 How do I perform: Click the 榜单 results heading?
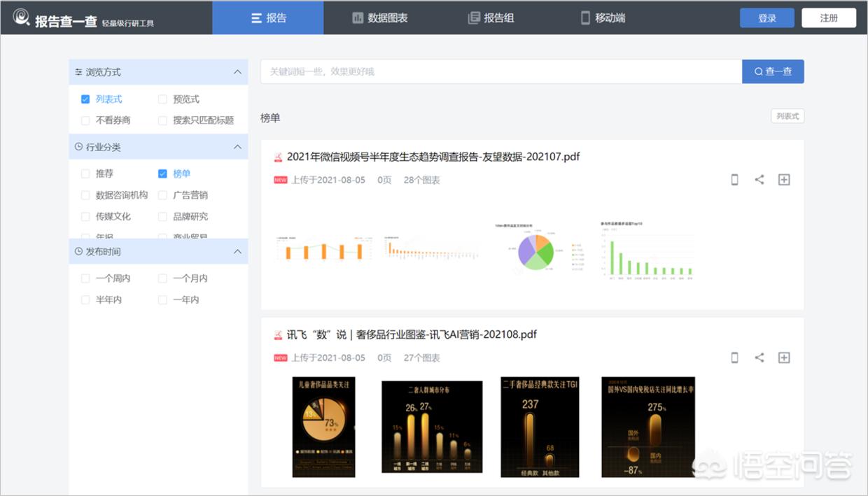[x=270, y=118]
